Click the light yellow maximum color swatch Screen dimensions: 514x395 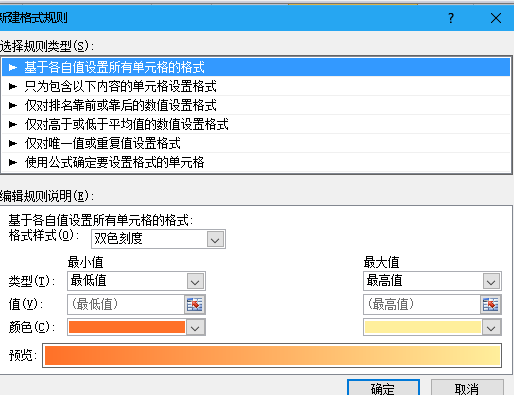423,327
